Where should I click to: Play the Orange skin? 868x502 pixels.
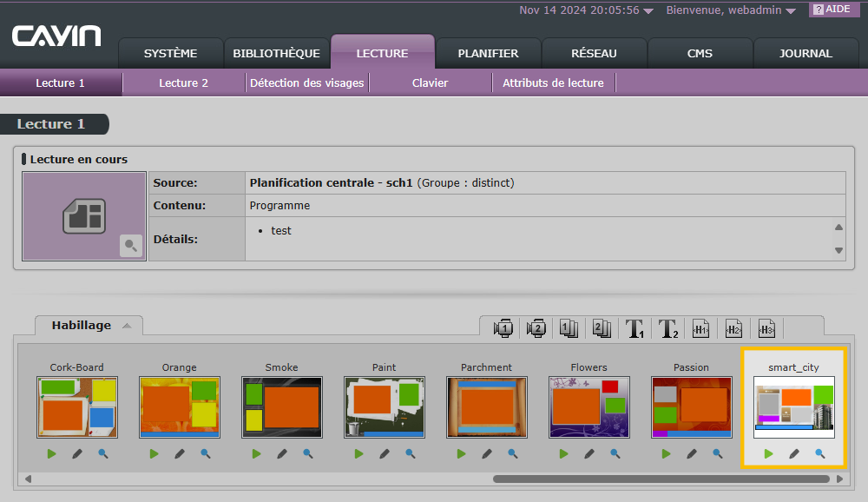point(154,453)
